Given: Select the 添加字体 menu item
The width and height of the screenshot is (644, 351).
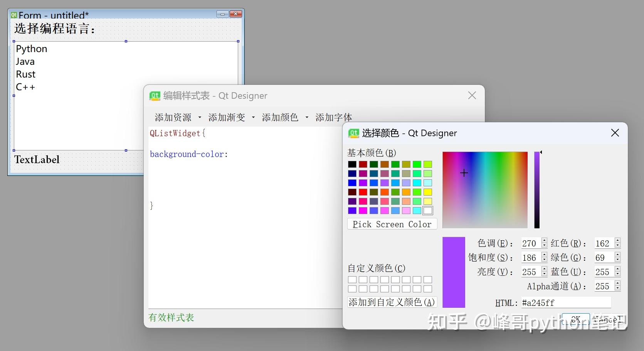Looking at the screenshot, I should pyautogui.click(x=333, y=117).
